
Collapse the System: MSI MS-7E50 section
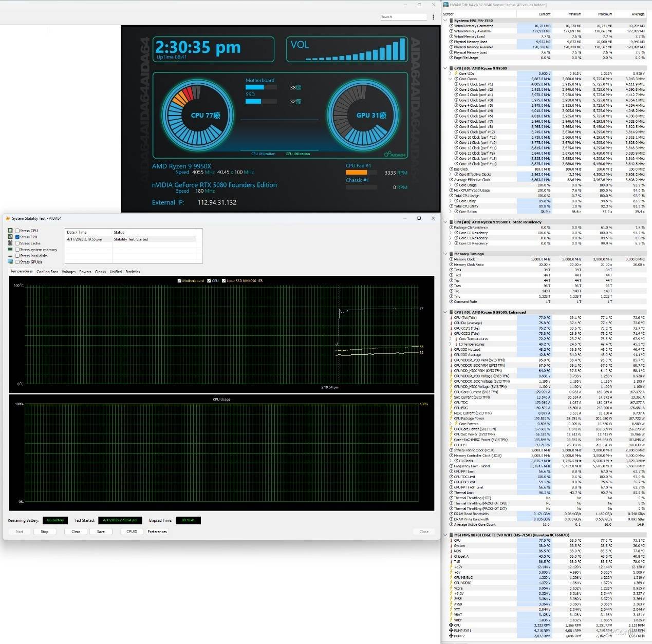pyautogui.click(x=445, y=21)
